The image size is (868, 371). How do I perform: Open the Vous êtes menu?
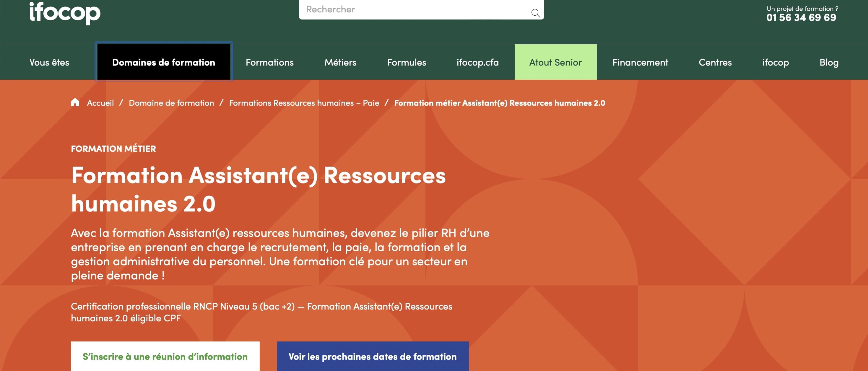click(x=49, y=62)
